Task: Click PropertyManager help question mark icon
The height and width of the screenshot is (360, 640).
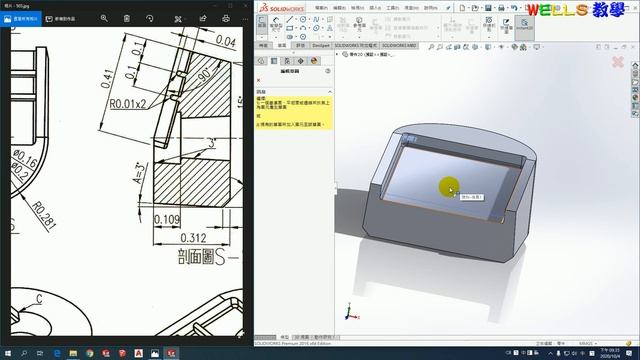Action: pyautogui.click(x=328, y=71)
